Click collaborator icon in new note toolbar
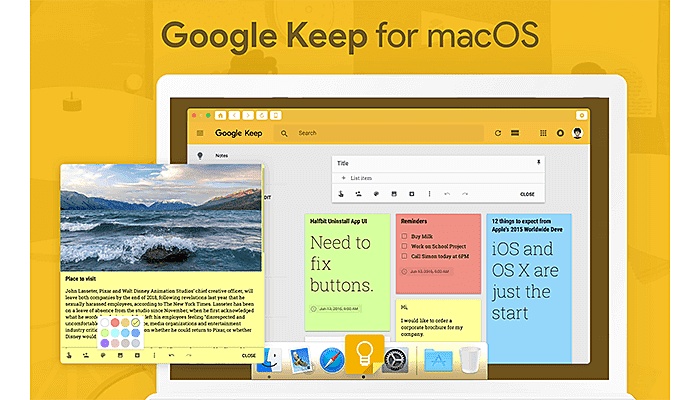The width and height of the screenshot is (700, 400). tap(358, 194)
